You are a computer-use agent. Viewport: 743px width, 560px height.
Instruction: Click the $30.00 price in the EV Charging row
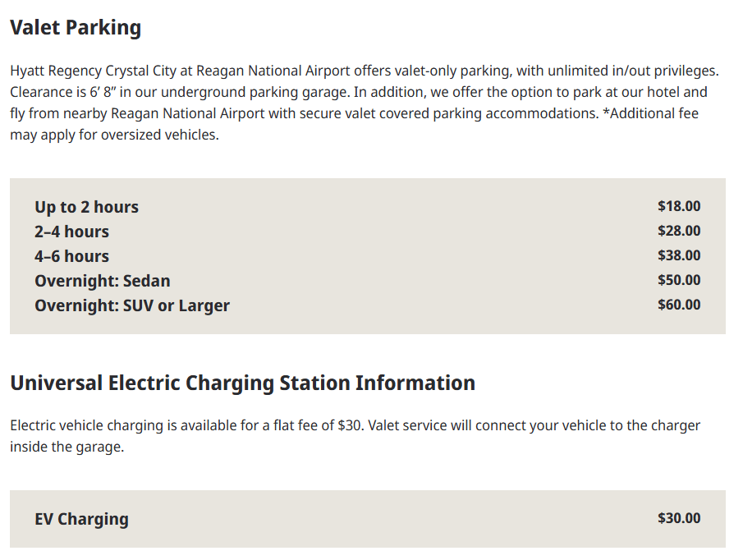[679, 518]
